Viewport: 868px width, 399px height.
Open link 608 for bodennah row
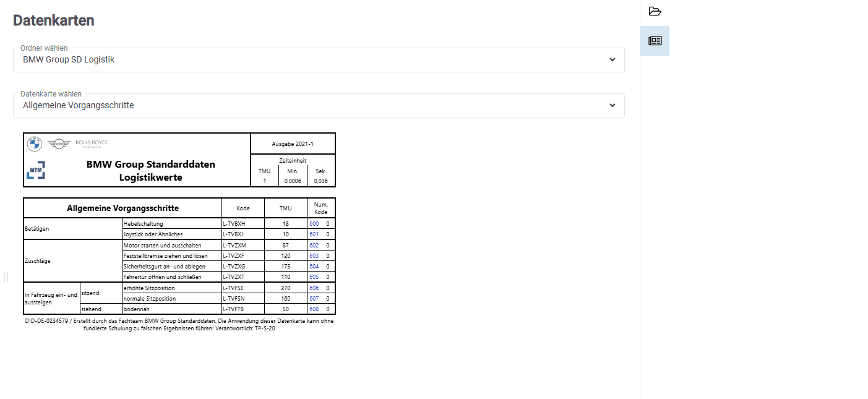(314, 309)
